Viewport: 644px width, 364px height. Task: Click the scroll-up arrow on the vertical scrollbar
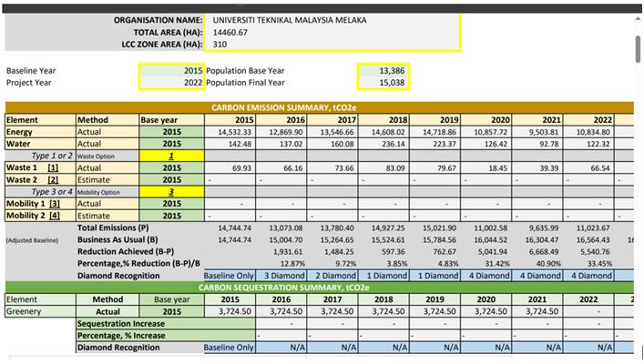point(636,5)
